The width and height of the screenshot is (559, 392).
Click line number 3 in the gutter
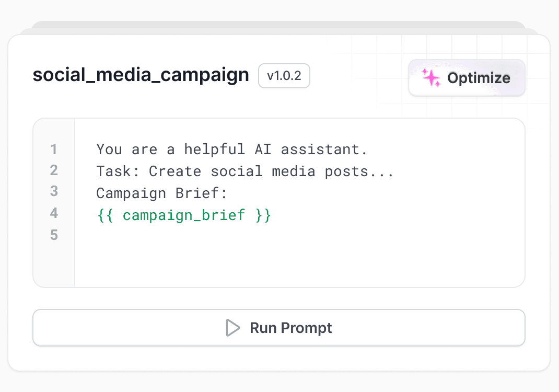[x=54, y=191]
